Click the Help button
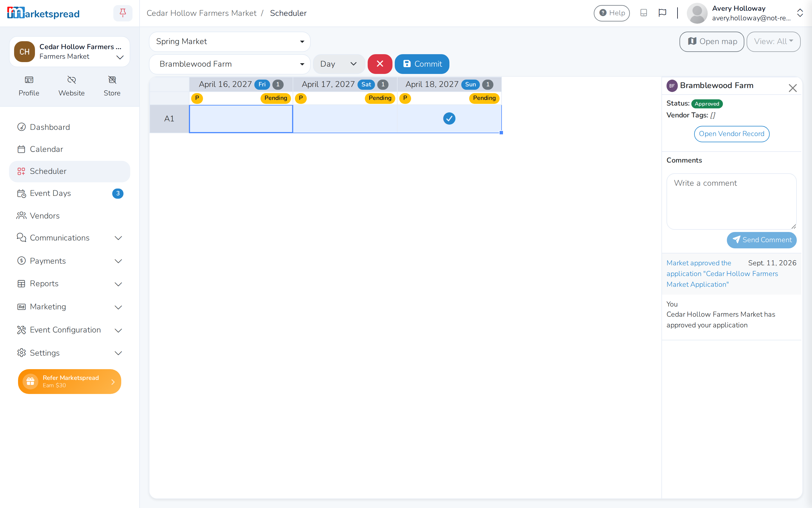This screenshot has height=508, width=812. [x=612, y=13]
